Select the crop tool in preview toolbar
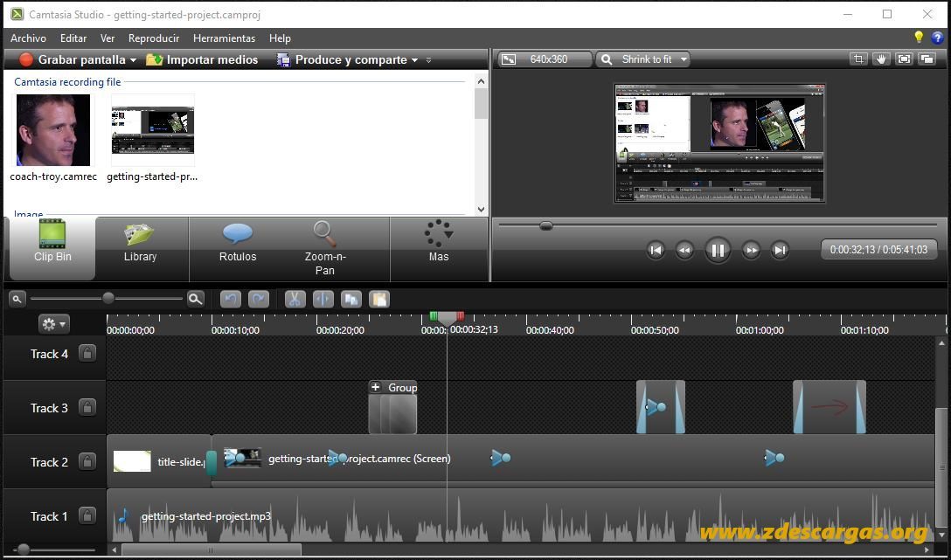This screenshot has width=951, height=560. tap(858, 59)
